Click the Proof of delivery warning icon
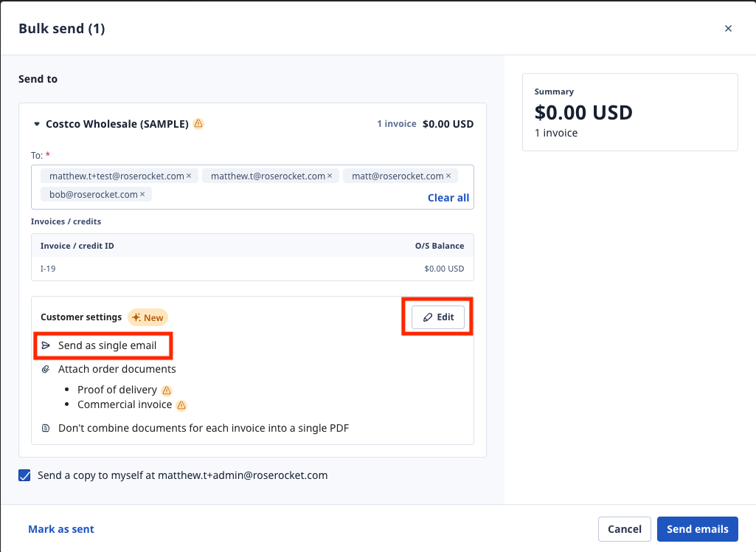This screenshot has width=756, height=552. (x=167, y=390)
